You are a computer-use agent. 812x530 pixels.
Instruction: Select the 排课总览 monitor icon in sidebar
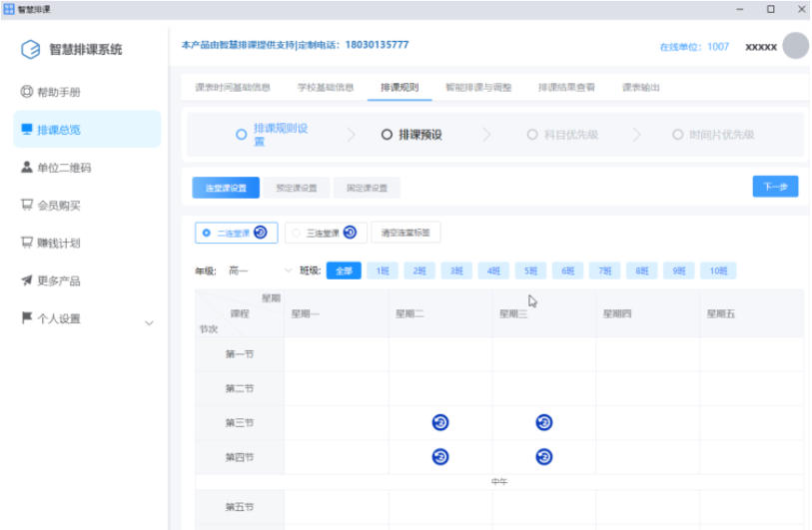click(x=27, y=130)
